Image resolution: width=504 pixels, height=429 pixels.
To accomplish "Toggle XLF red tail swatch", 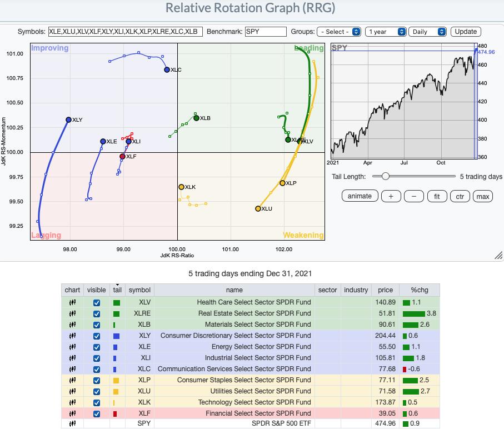I will (x=115, y=414).
